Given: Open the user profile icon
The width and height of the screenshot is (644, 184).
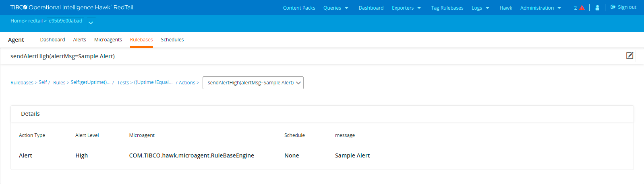Looking at the screenshot, I should tap(597, 8).
